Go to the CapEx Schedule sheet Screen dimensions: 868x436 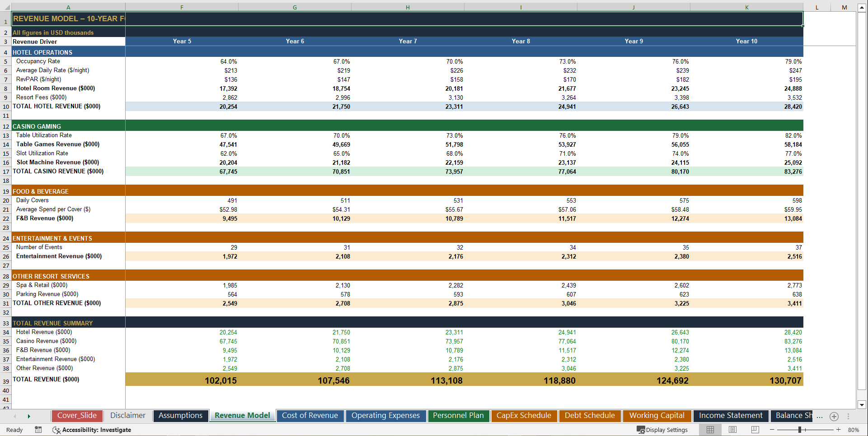[524, 415]
